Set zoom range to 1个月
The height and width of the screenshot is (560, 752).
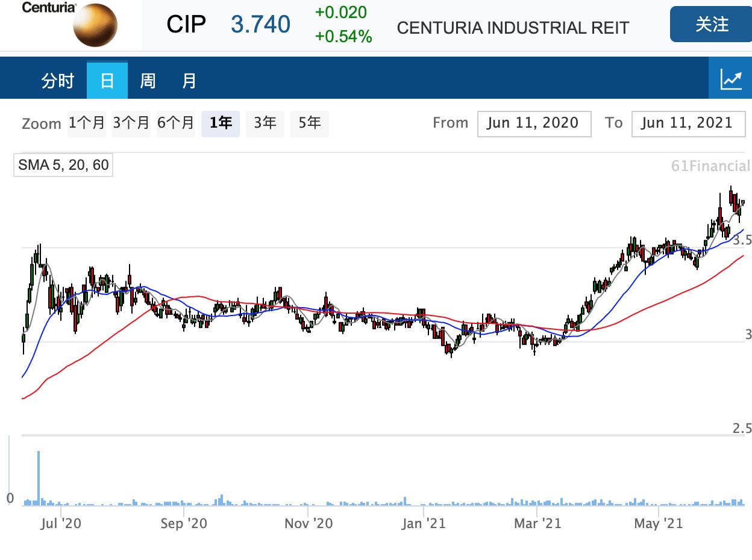87,123
